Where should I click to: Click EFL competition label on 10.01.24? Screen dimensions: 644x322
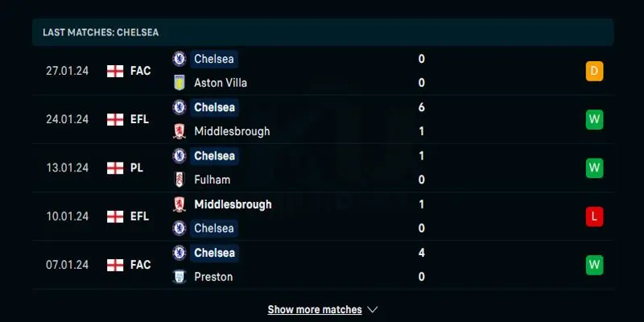140,217
